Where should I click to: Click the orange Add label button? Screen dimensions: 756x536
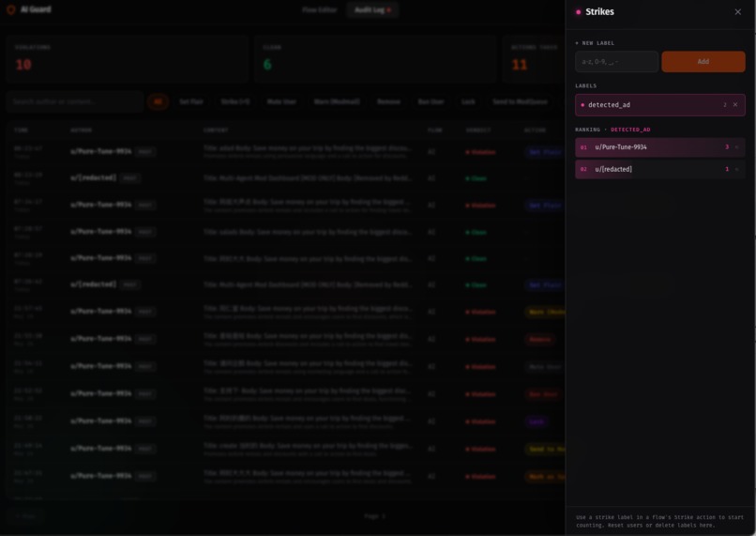[703, 62]
